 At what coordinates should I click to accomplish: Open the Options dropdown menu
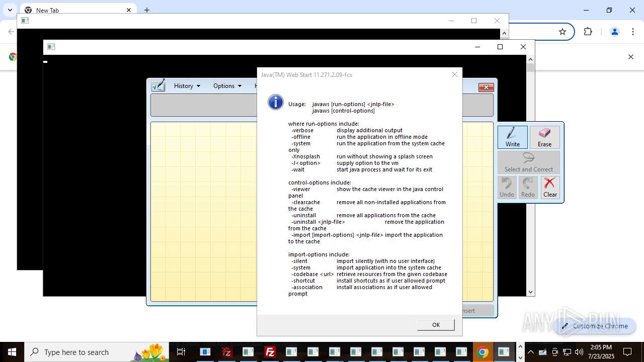tap(227, 86)
